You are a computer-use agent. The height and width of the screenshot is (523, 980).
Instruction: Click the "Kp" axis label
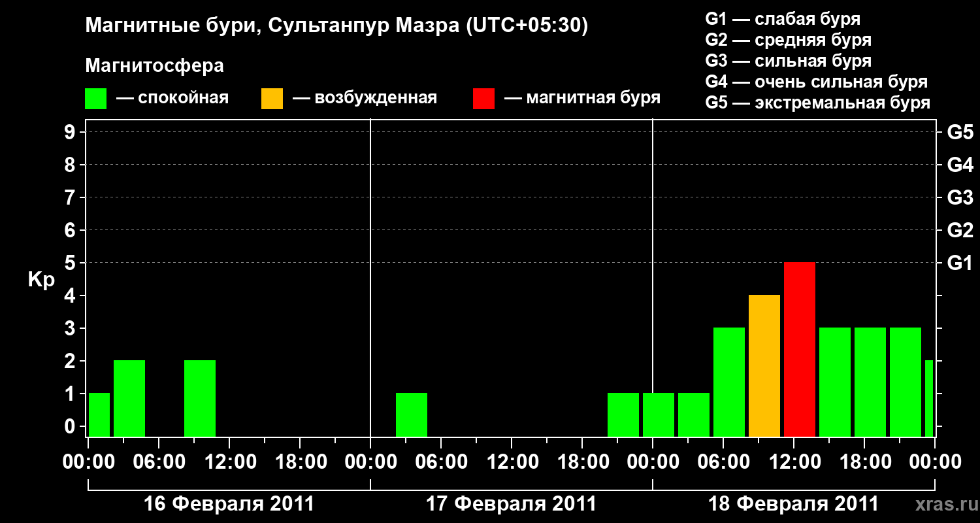click(x=41, y=280)
